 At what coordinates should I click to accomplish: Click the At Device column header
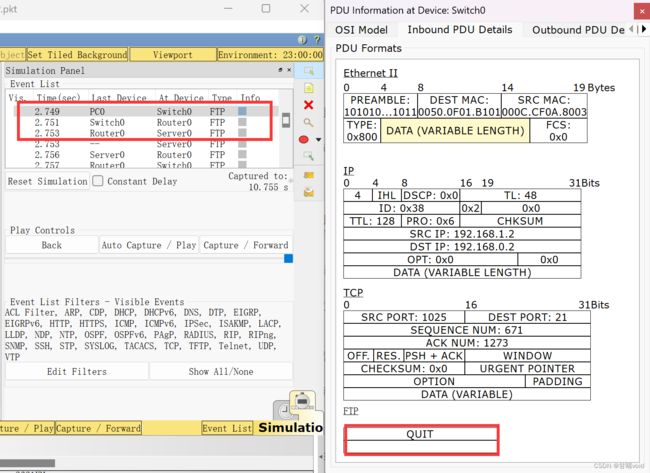(181, 98)
